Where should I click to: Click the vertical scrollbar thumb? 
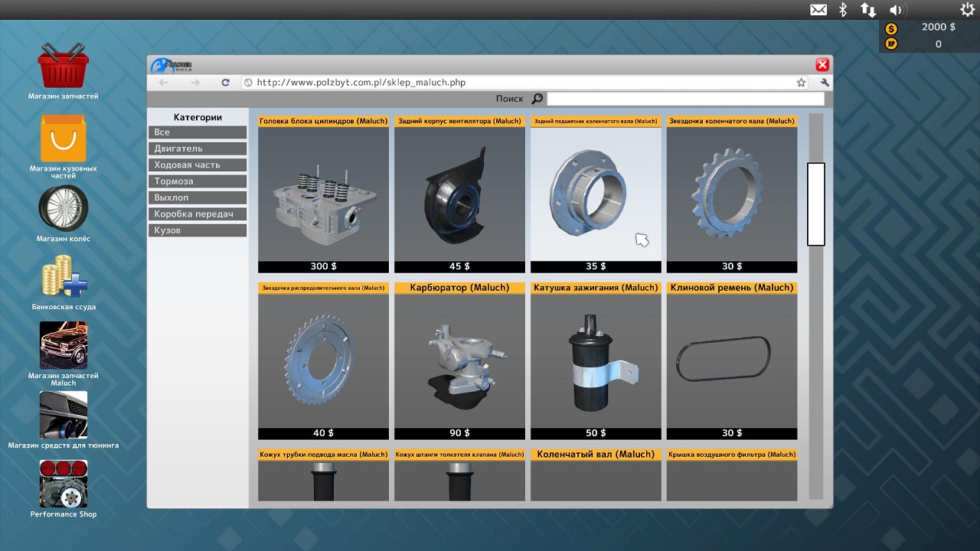[x=815, y=204]
